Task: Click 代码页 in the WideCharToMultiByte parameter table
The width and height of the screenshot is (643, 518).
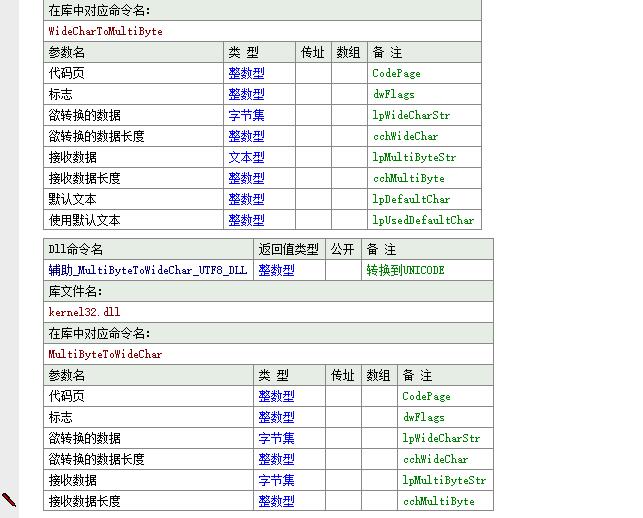Action: tap(66, 73)
